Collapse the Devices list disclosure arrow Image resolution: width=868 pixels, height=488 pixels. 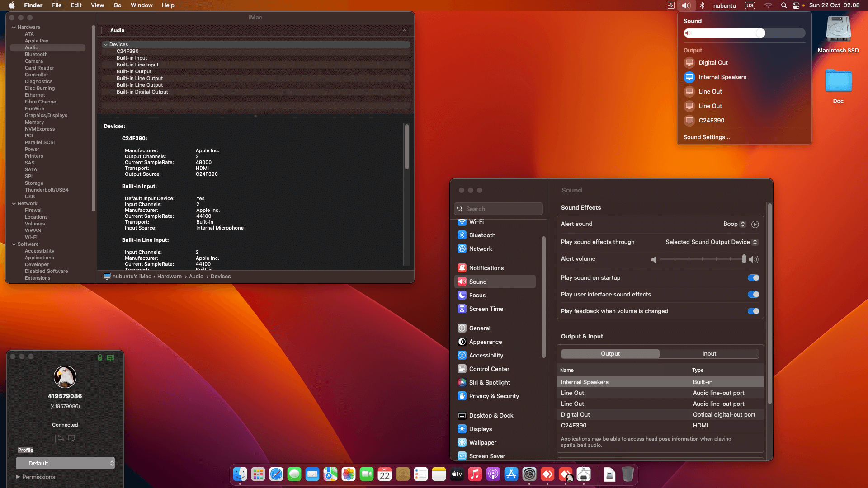[105, 45]
